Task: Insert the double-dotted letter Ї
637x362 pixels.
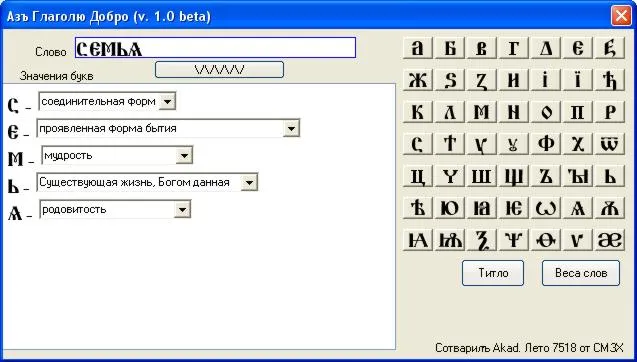Action: (578, 80)
